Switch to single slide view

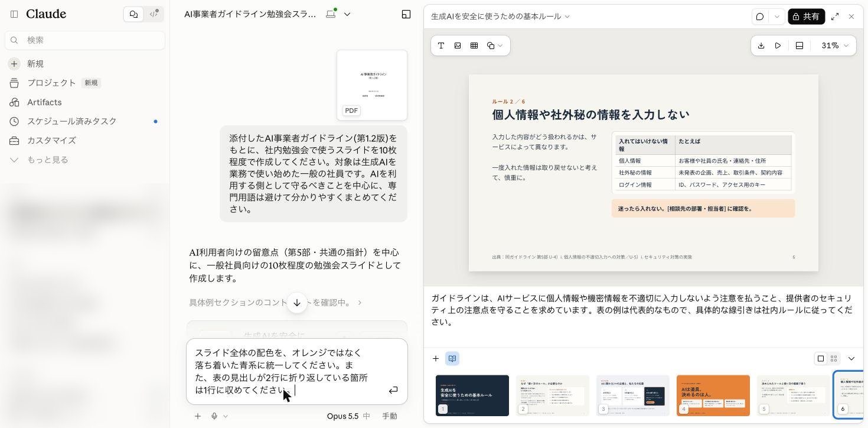tap(821, 359)
